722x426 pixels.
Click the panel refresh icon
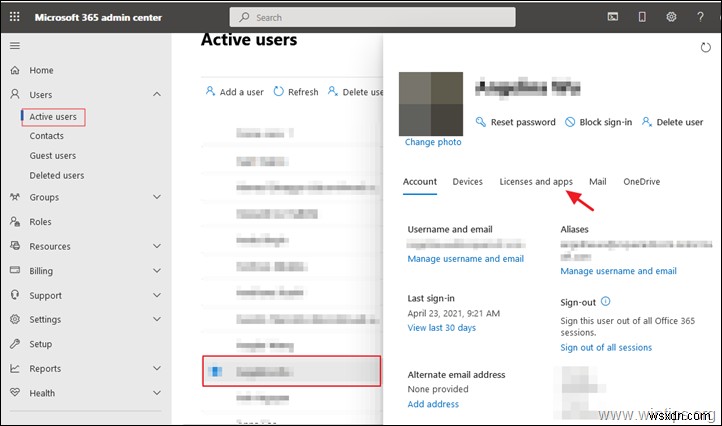(x=705, y=47)
